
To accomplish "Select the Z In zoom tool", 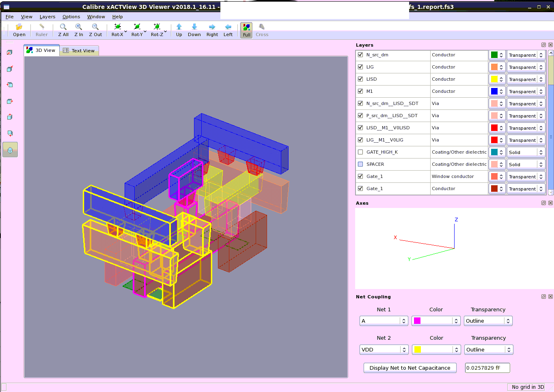I will [78, 28].
